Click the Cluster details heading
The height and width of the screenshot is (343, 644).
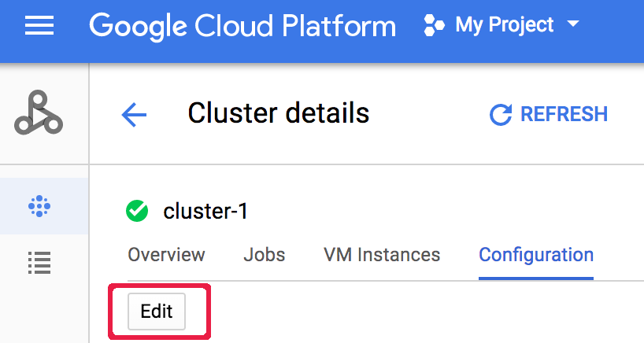click(278, 114)
